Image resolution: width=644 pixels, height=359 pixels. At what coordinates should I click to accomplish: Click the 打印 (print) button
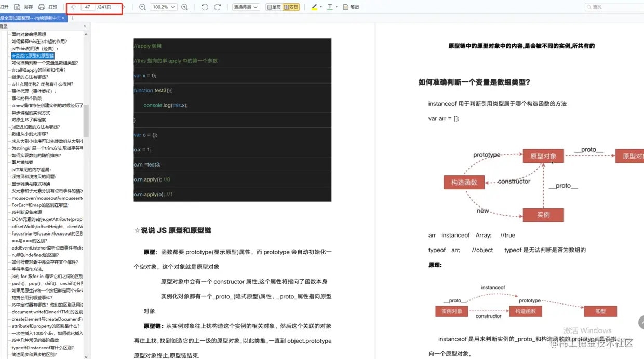pos(48,7)
